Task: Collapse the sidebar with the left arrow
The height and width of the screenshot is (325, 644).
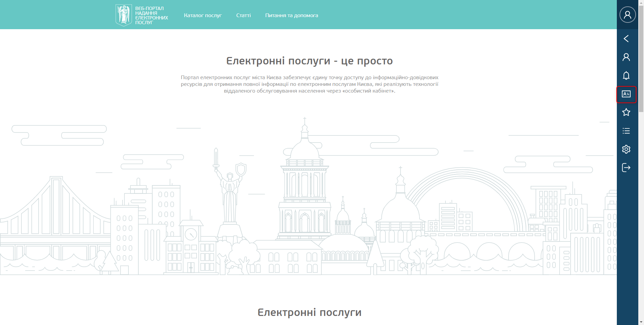Action: coord(626,39)
